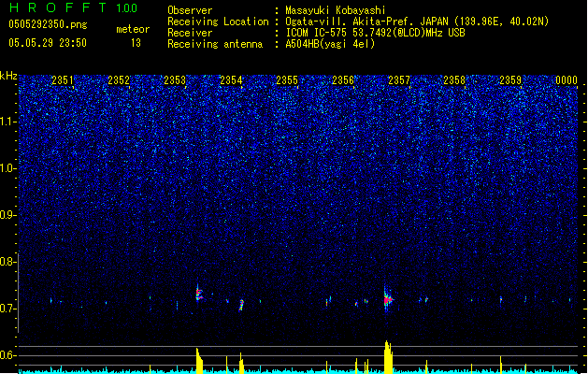Click the ICOM IC-575 receiver text
The width and height of the screenshot is (588, 374).
[x=375, y=33]
